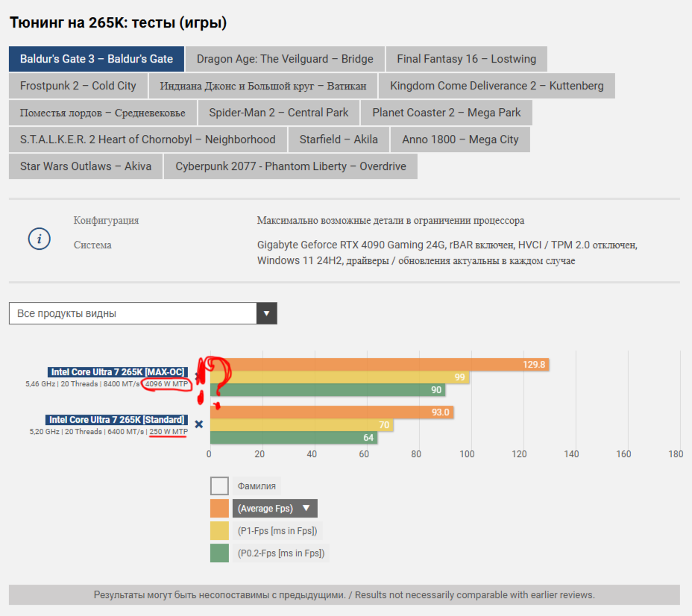
Task: Select the (P1-Fps [ms in Fps]) legend label
Action: [277, 531]
